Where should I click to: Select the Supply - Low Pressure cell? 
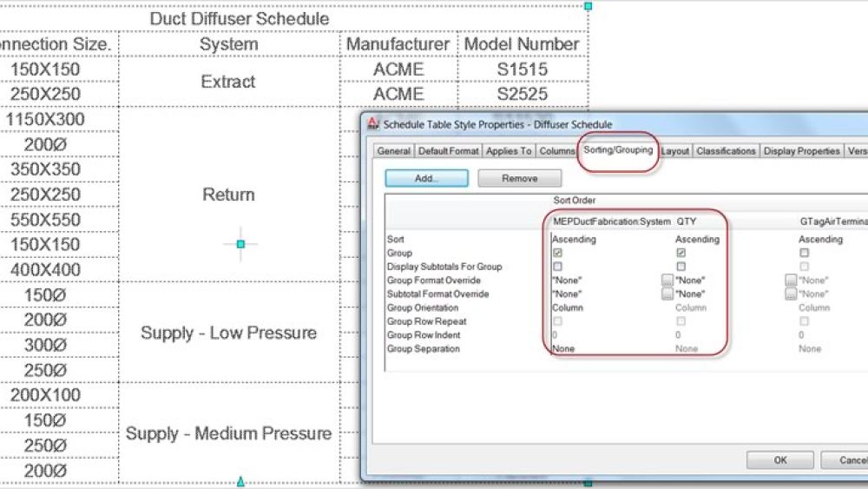click(228, 333)
